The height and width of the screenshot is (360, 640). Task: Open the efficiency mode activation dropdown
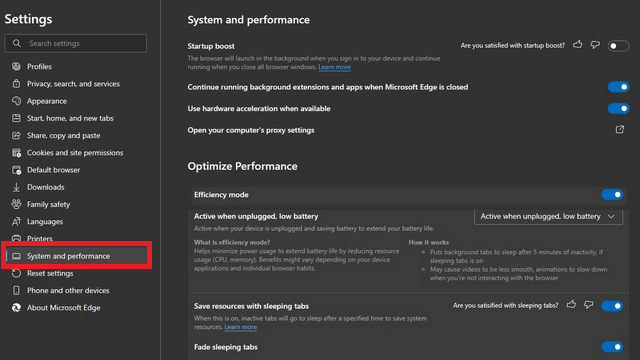click(548, 216)
